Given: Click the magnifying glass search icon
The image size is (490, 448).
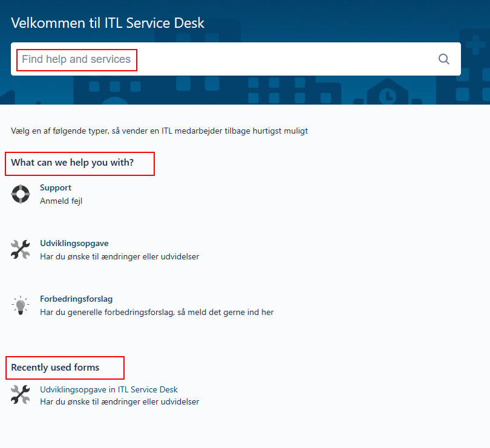Looking at the screenshot, I should pos(443,59).
